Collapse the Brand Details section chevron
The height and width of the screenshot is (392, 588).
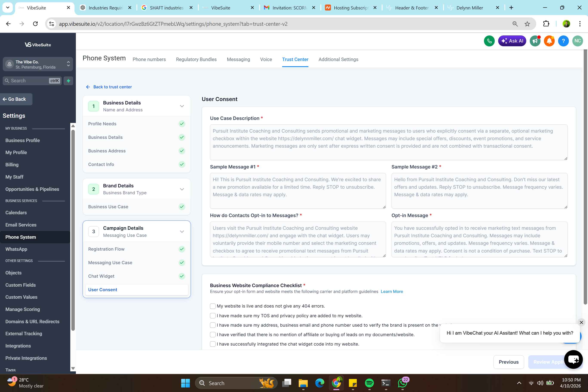(x=182, y=189)
